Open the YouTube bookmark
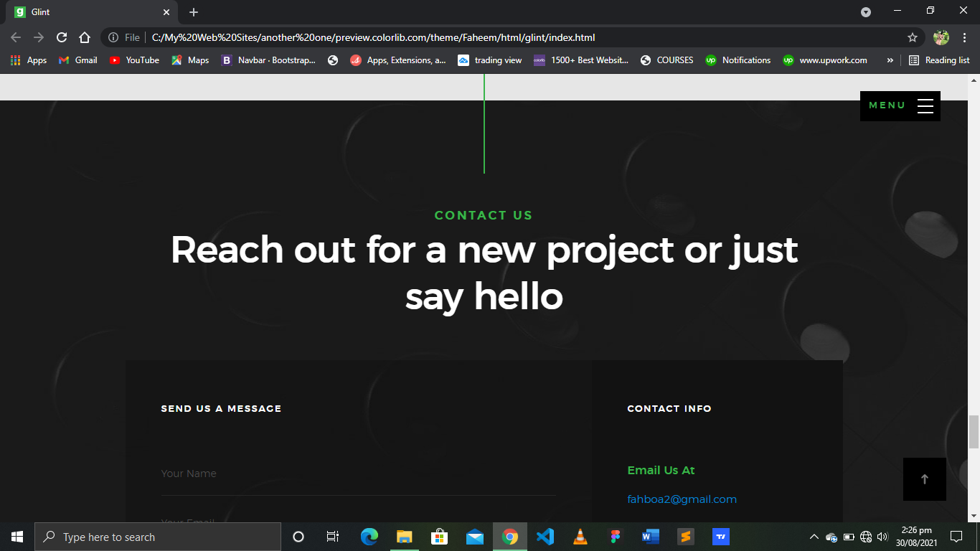980x551 pixels. click(x=134, y=60)
